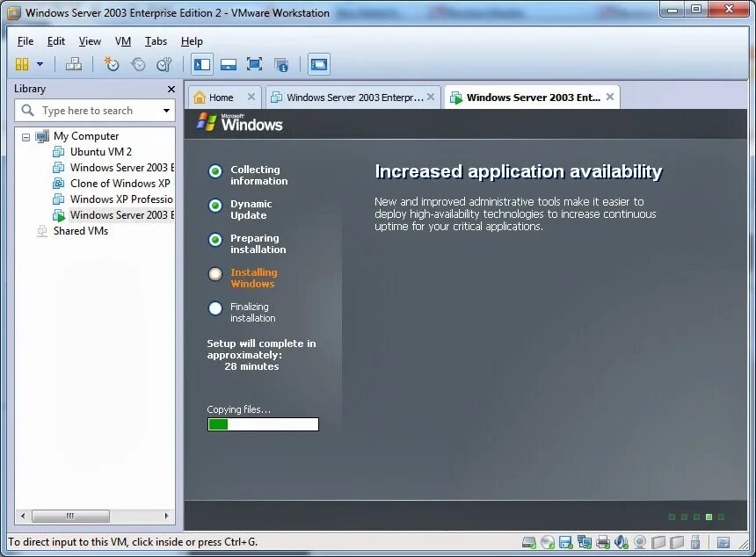Revert to the previous snapshot icon
The width and height of the screenshot is (756, 557).
tap(138, 64)
